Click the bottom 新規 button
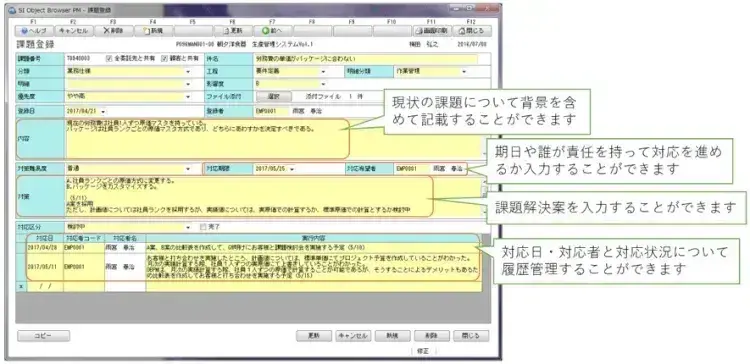Viewport: 750px width, 364px height. tap(393, 336)
